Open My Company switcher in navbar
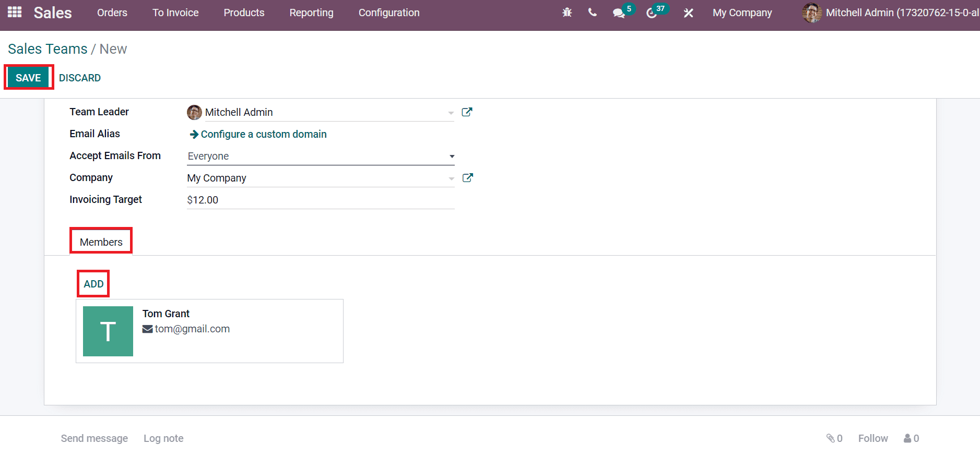 point(742,13)
